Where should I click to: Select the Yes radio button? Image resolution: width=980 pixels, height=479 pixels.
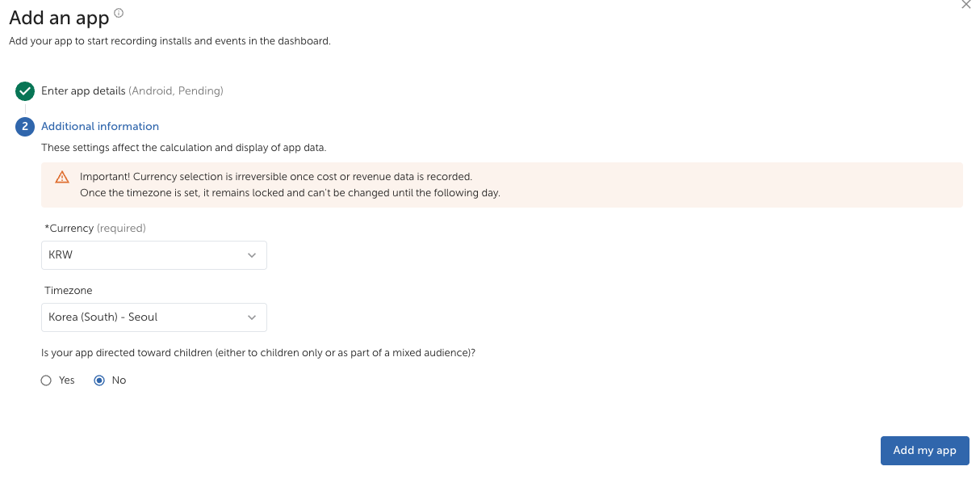pyautogui.click(x=46, y=380)
